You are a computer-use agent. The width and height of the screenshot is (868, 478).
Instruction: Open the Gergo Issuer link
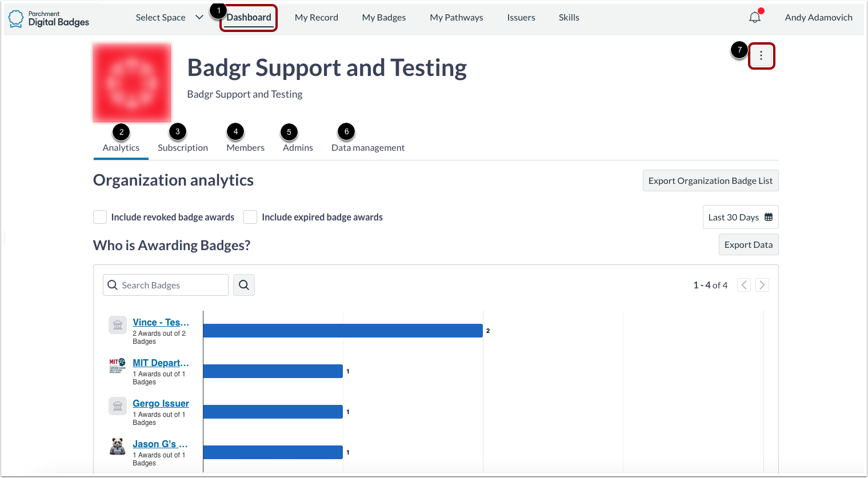coord(161,403)
